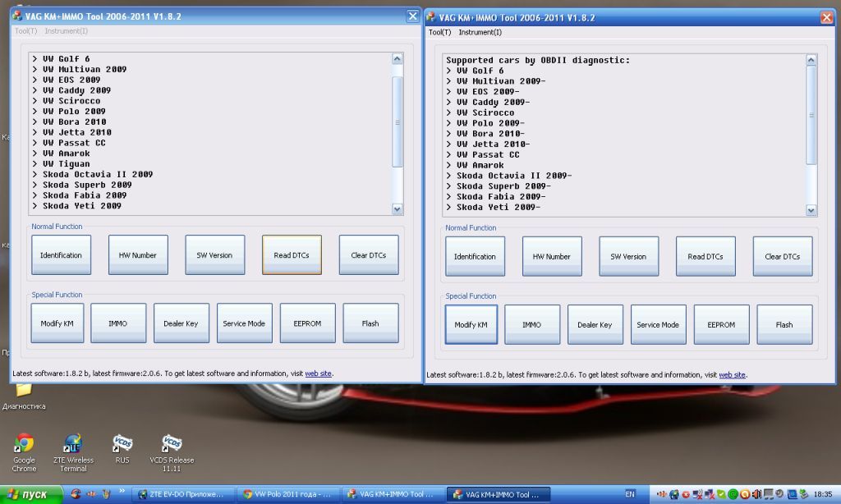Click Flash button in right window
This screenshot has width=841, height=504.
pyautogui.click(x=784, y=324)
